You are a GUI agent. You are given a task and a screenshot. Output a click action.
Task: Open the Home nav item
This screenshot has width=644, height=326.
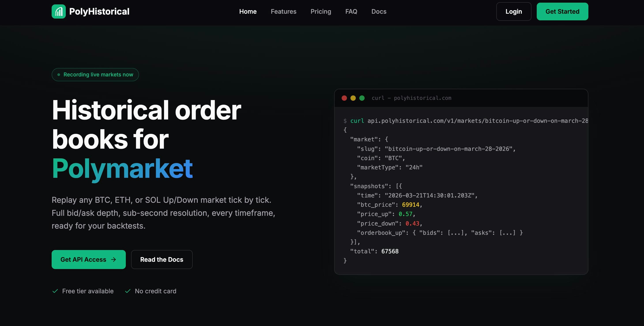coord(248,11)
